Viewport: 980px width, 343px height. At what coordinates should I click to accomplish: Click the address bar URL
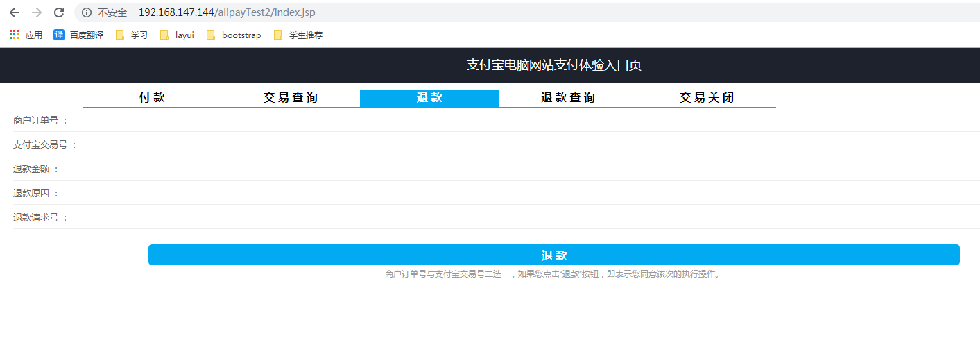(x=227, y=12)
